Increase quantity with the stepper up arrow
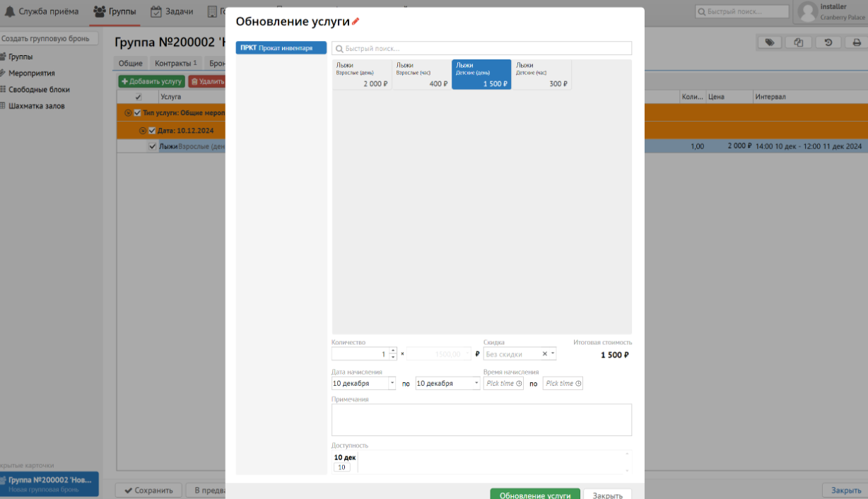868x499 pixels. tap(393, 351)
